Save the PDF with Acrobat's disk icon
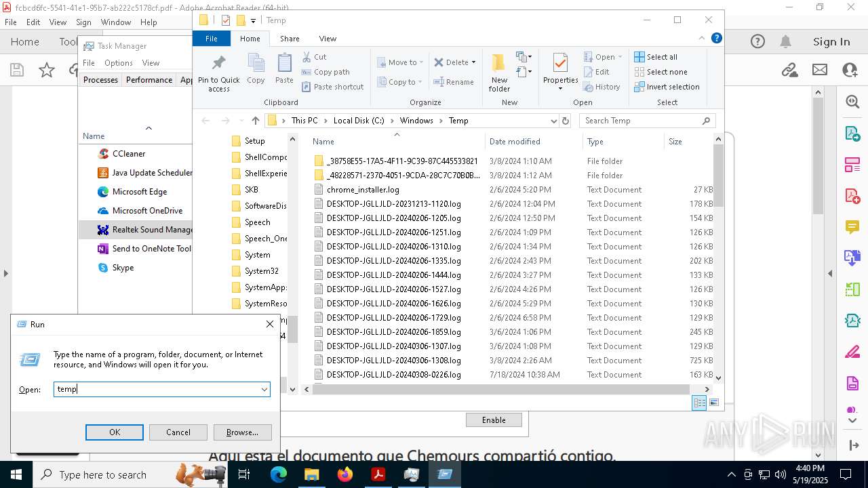 pyautogui.click(x=17, y=69)
